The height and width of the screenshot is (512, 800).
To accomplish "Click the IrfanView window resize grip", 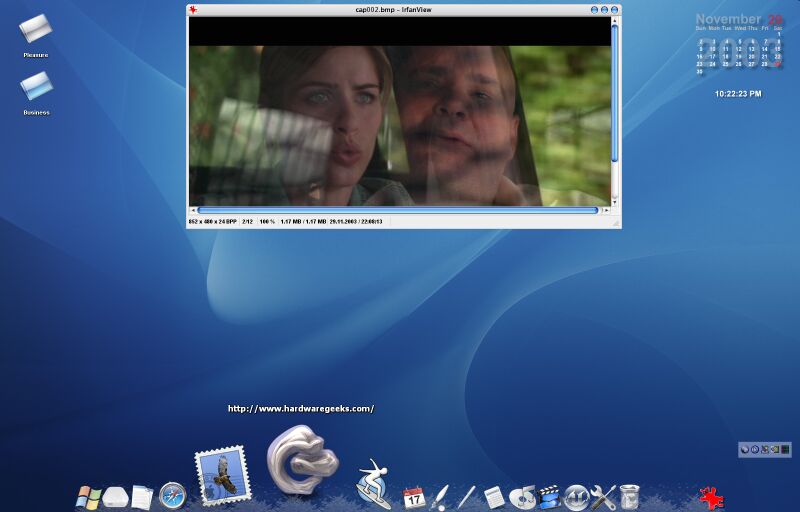I will pos(616,223).
